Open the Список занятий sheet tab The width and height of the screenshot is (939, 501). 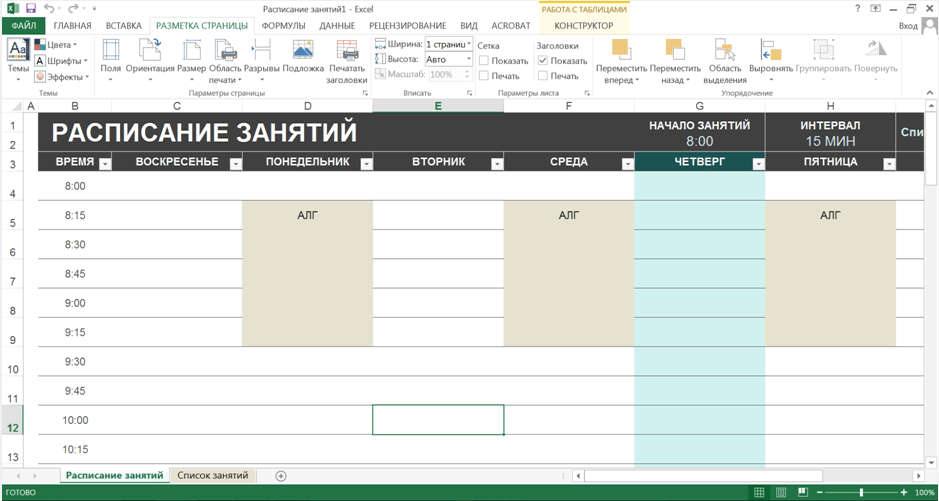212,476
